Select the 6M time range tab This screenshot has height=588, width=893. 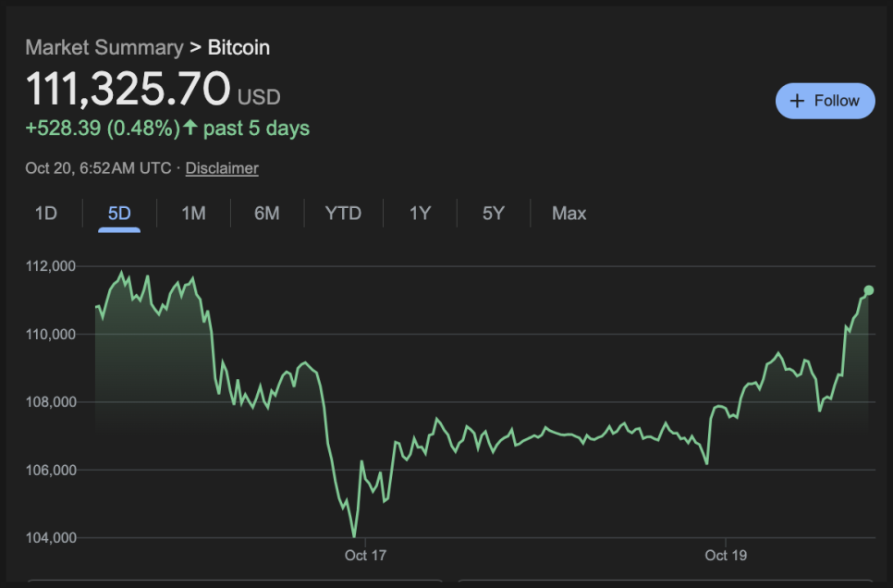click(267, 214)
